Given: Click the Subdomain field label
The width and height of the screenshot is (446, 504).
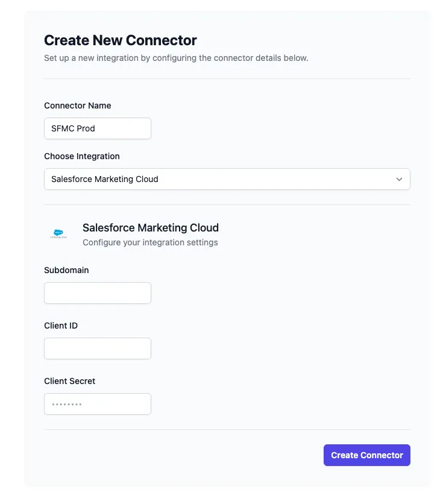Looking at the screenshot, I should 66,270.
